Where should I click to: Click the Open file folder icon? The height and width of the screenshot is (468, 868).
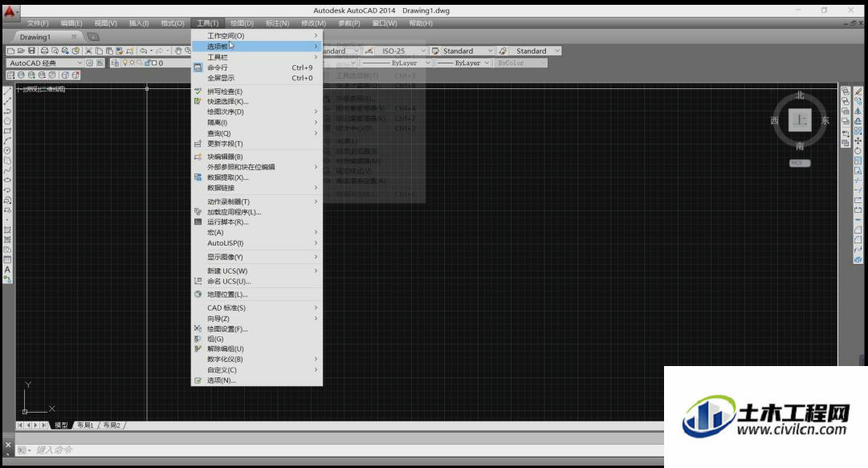coord(21,51)
